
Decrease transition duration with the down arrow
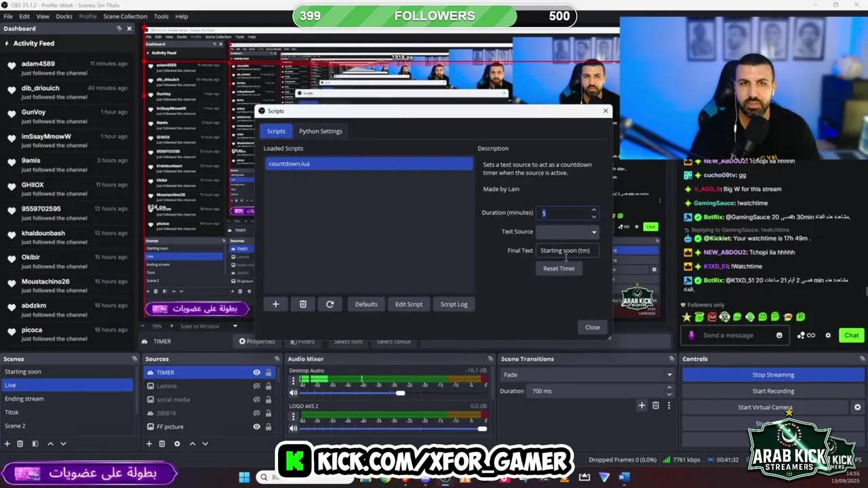pos(669,394)
